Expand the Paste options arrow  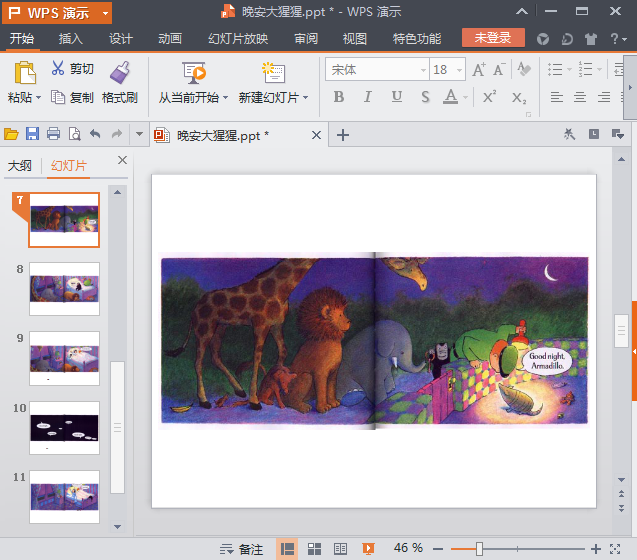39,98
